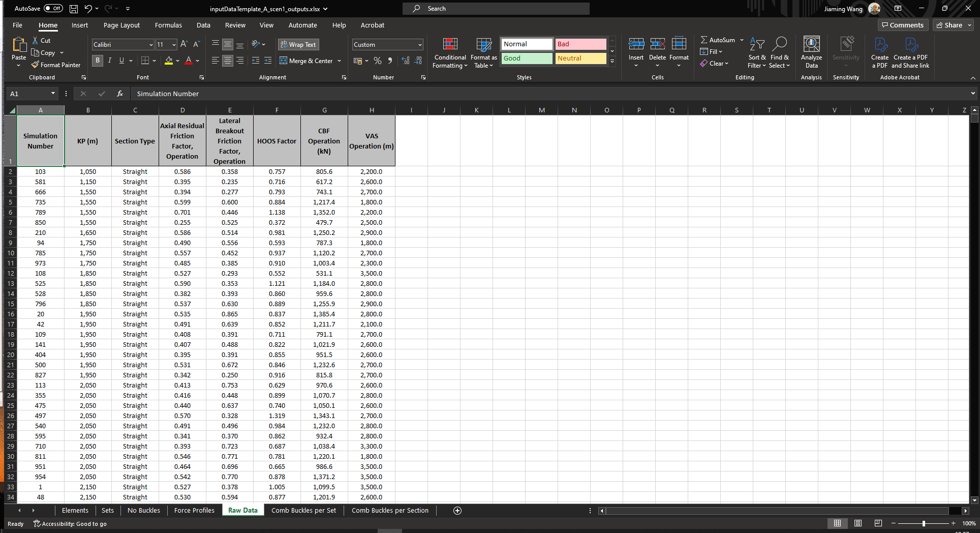Toggle AutoSave on

pos(53,8)
